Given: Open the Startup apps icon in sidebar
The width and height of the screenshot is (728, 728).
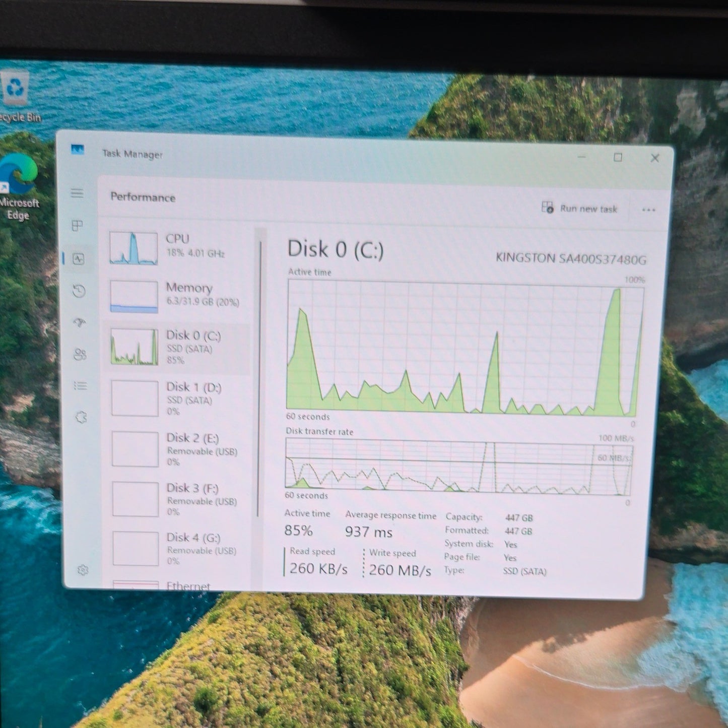Looking at the screenshot, I should point(79,322).
